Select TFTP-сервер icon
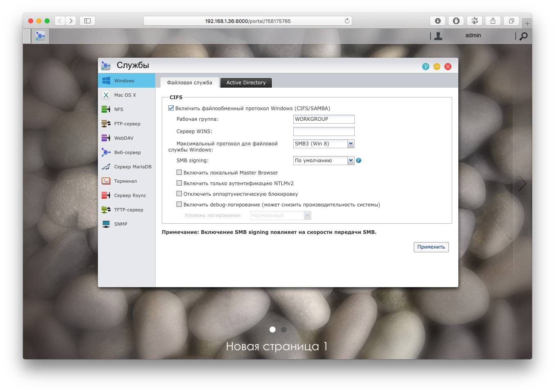 click(x=106, y=210)
